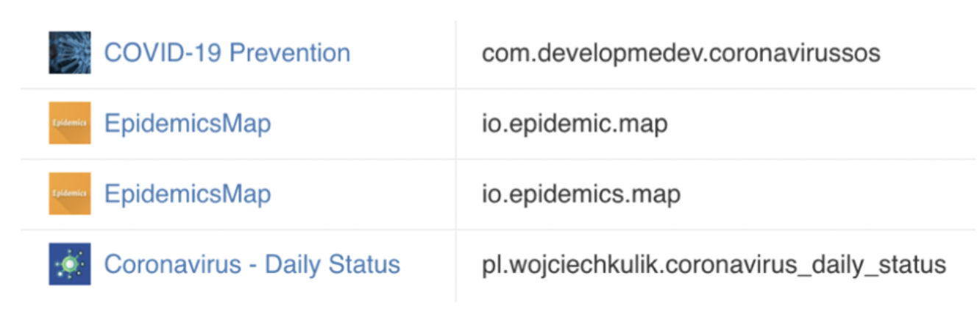Open EpidemicsMap link for io.epidemic.map
Viewport: 980px width, 312px height.
(188, 124)
